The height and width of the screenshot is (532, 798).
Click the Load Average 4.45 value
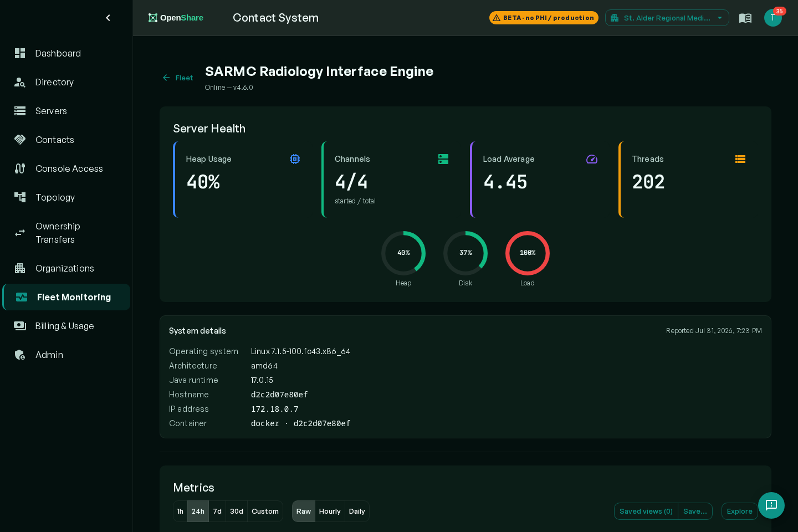tap(505, 182)
